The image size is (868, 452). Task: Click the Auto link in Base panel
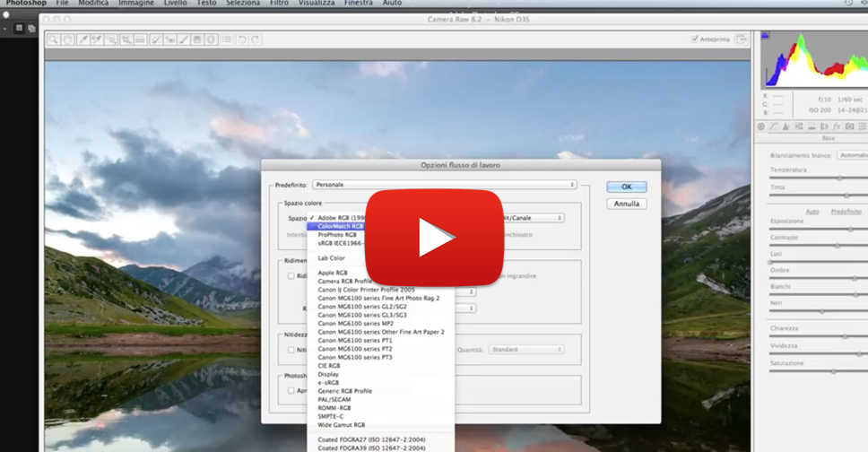point(812,212)
